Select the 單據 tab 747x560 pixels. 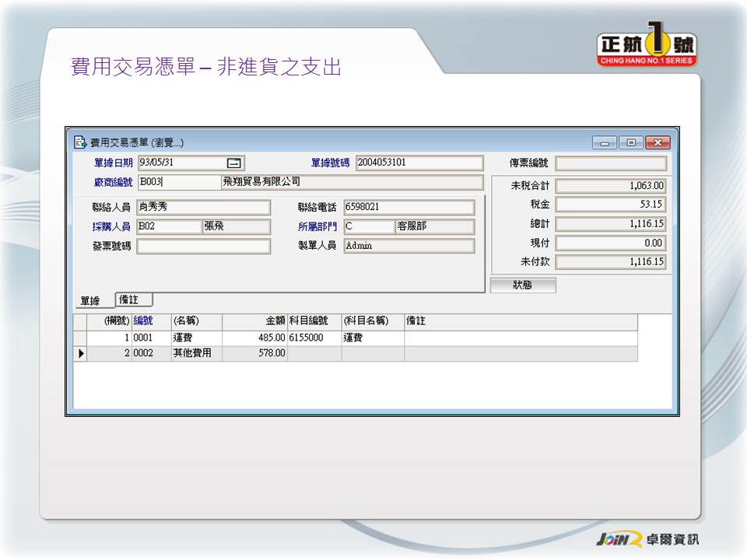(91, 301)
